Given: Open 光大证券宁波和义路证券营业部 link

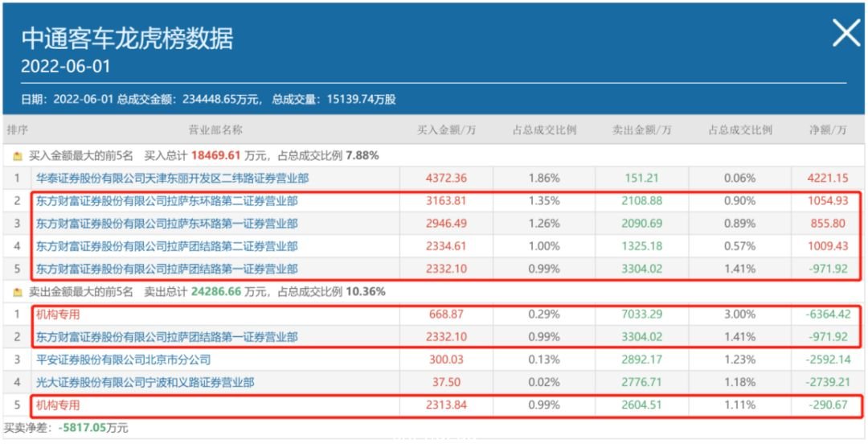Looking at the screenshot, I should point(145,383).
